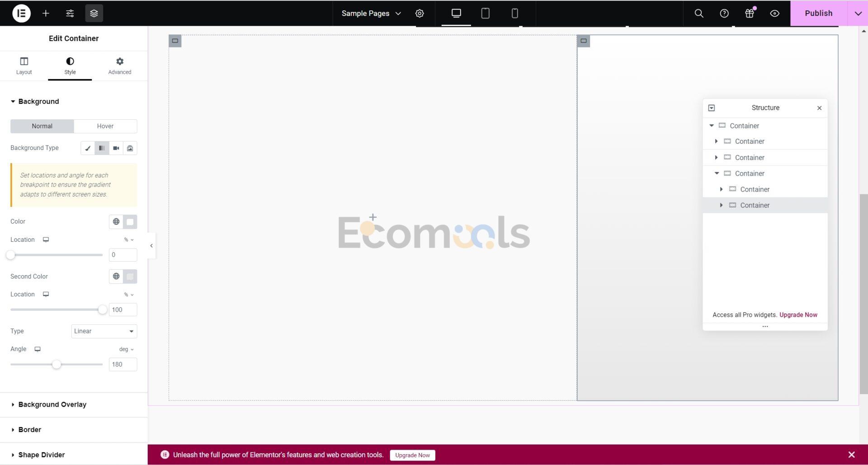868x465 pixels.
Task: Click responsive monitor icon beside Angle
Action: [38, 349]
